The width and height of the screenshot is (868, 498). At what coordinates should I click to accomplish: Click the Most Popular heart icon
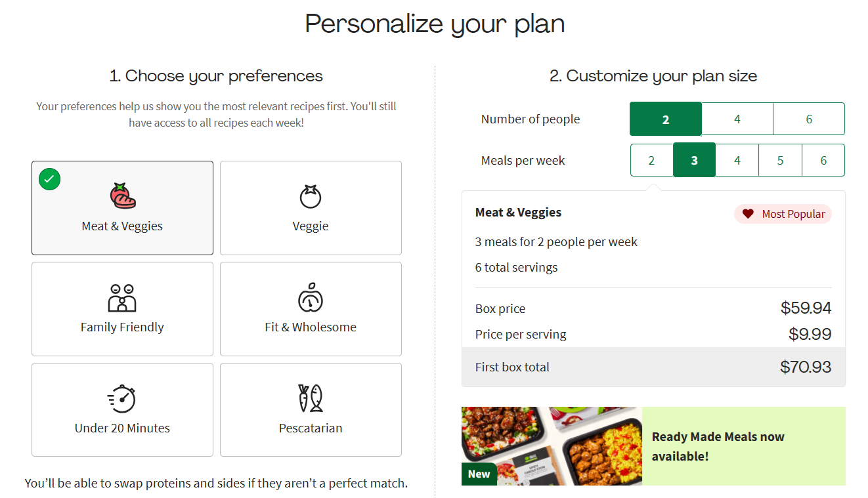(748, 214)
